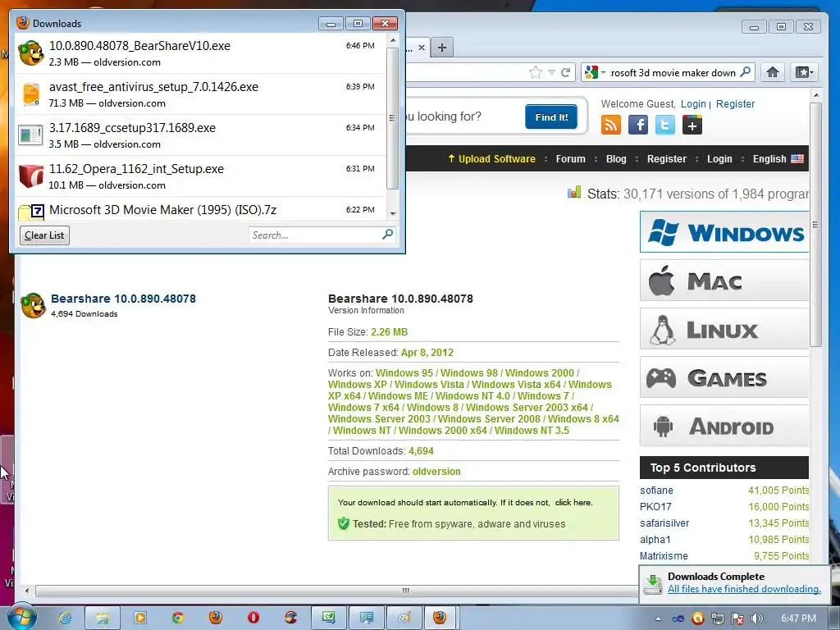The width and height of the screenshot is (840, 630).
Task: Open a new tab with the plus button
Action: point(441,47)
